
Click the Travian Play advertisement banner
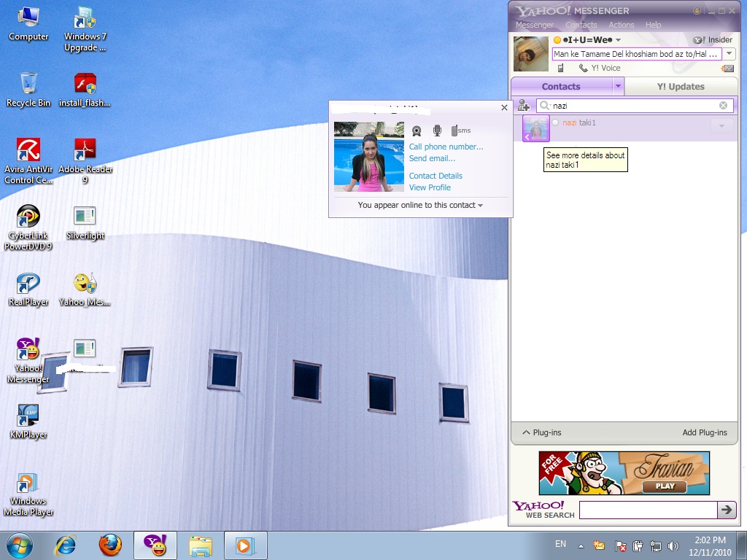(x=624, y=472)
